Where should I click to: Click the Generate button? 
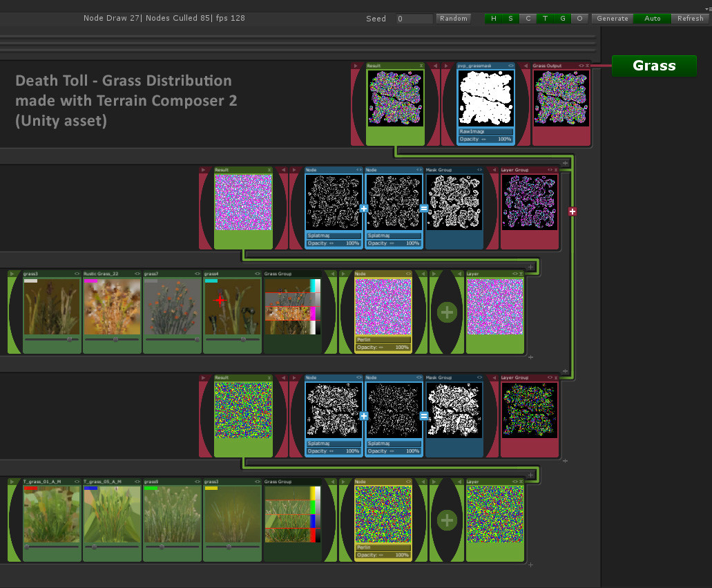tap(613, 19)
